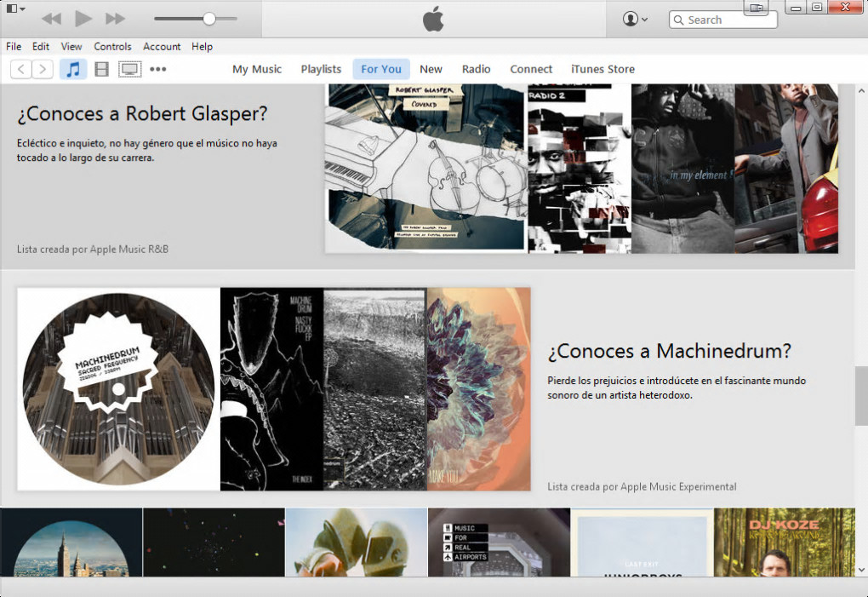
Task: Open the account user icon dropdown
Action: 634,19
